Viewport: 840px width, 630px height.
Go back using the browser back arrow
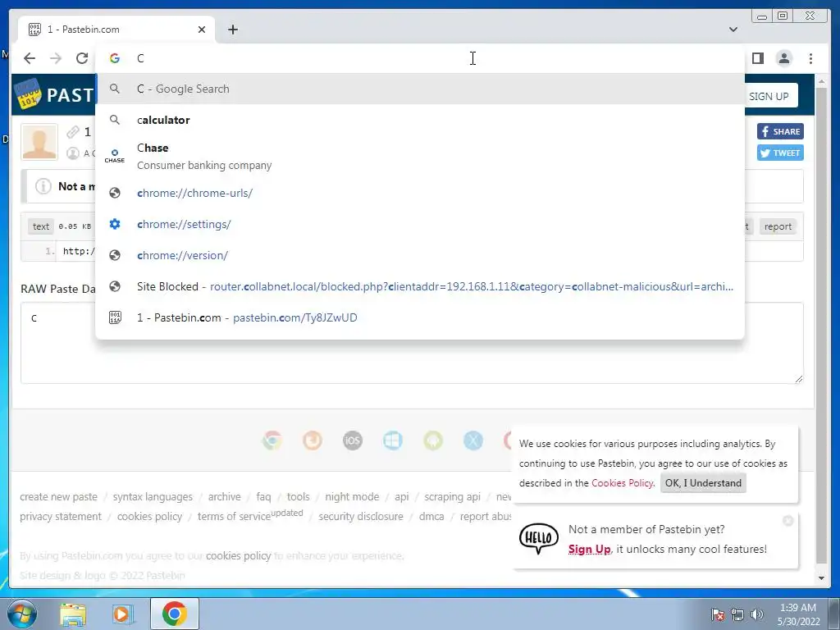coord(30,58)
